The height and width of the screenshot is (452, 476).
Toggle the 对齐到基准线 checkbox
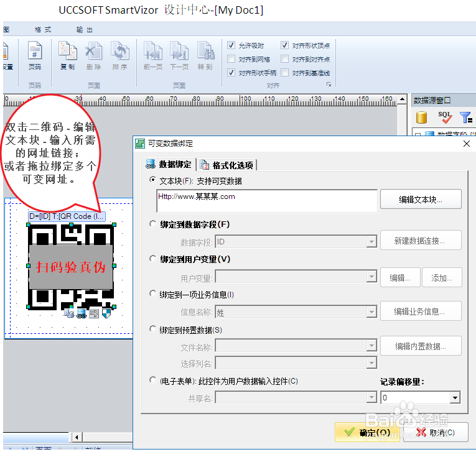point(284,73)
